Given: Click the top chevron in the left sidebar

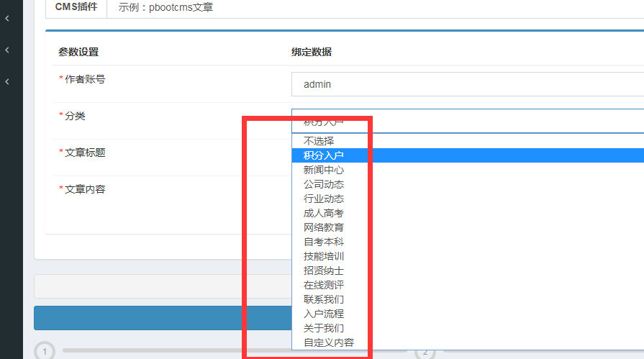Looking at the screenshot, I should point(7,18).
